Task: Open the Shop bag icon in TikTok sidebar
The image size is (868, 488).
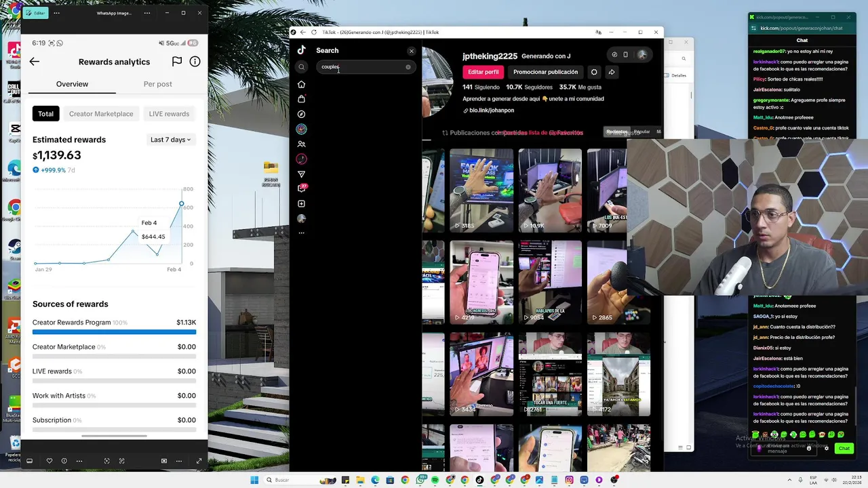Action: click(x=301, y=99)
